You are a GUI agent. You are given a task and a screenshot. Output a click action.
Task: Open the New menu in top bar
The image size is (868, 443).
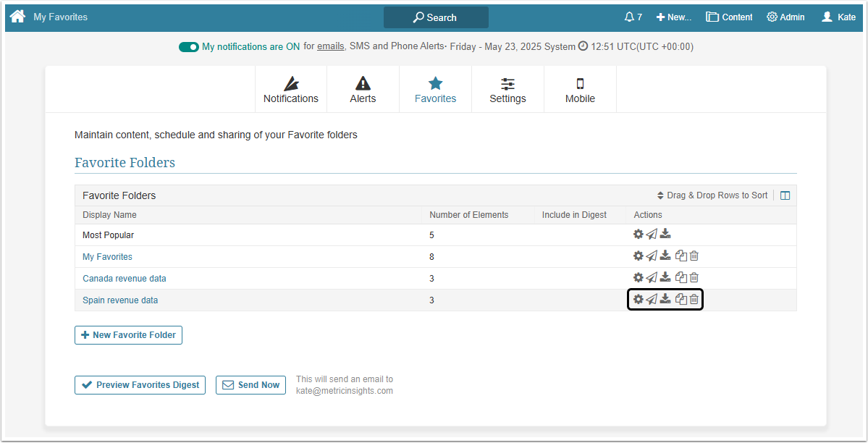674,17
